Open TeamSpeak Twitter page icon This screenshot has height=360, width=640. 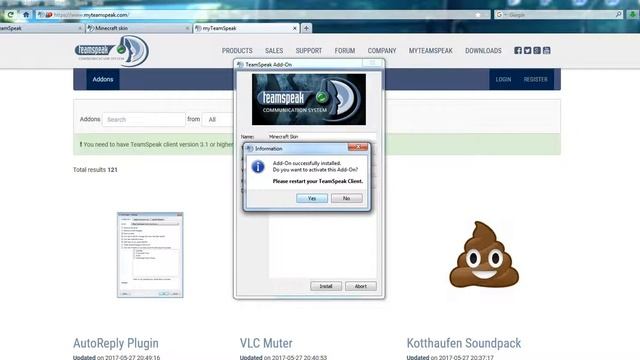click(527, 51)
